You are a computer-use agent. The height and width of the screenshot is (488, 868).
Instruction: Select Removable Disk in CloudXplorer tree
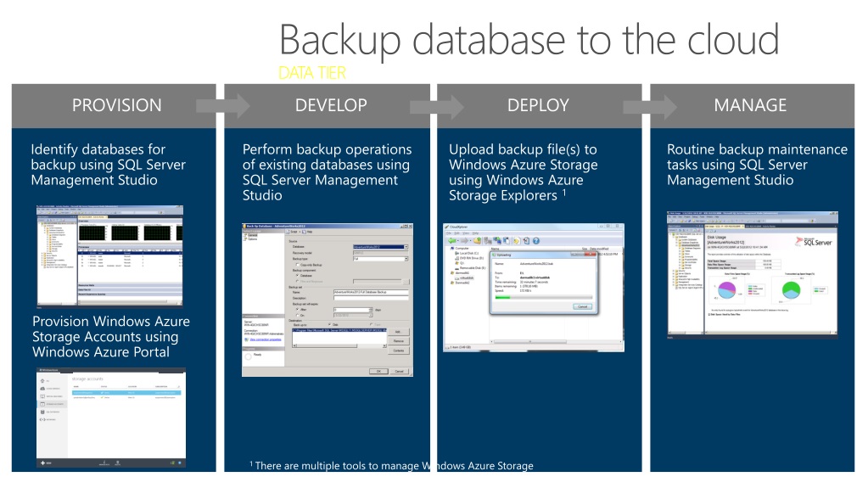473,267
